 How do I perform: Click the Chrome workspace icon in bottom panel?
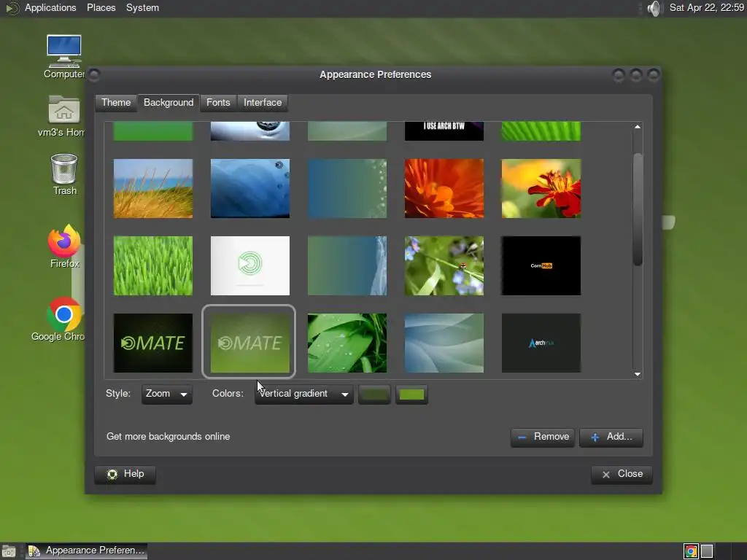[x=691, y=551]
